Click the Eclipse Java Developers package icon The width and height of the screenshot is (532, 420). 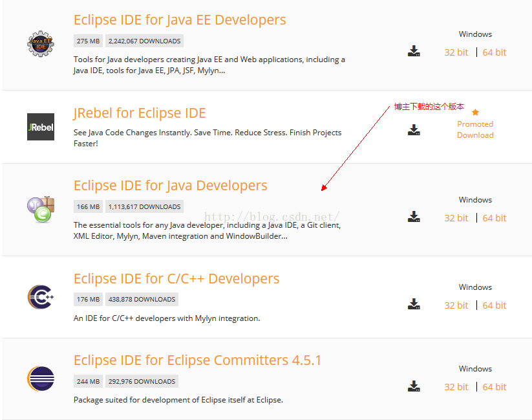pos(41,209)
